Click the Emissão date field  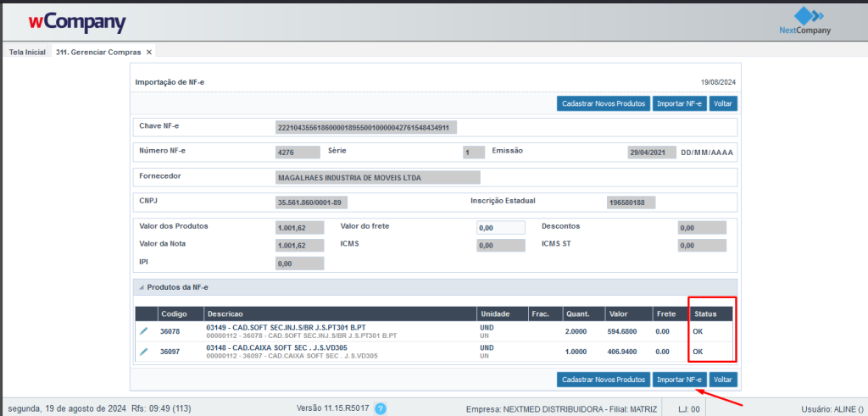pos(652,153)
